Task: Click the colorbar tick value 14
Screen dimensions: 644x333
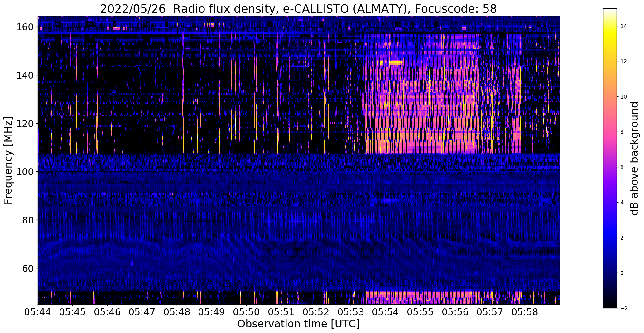Action: [x=624, y=26]
